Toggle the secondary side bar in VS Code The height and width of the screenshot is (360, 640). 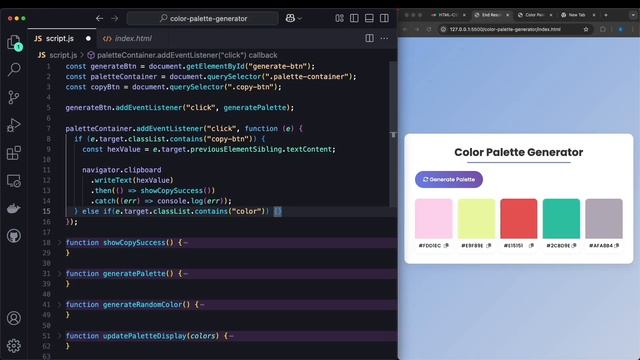384,18
